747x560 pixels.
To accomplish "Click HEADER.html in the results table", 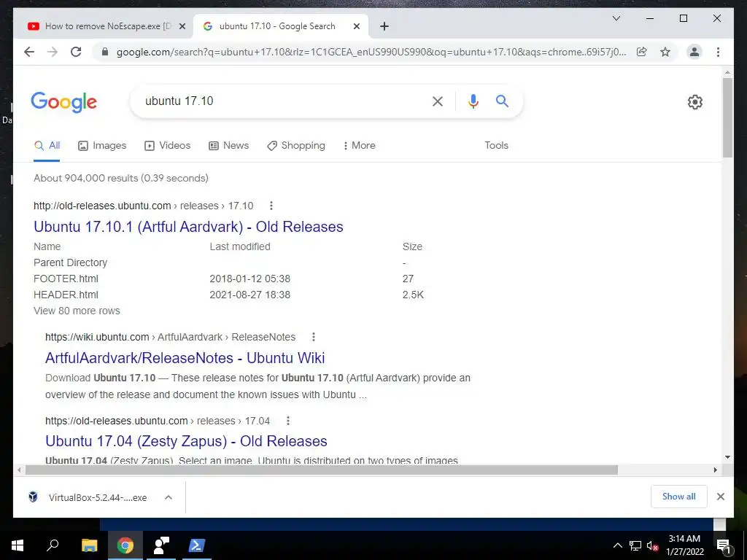I will (x=66, y=295).
